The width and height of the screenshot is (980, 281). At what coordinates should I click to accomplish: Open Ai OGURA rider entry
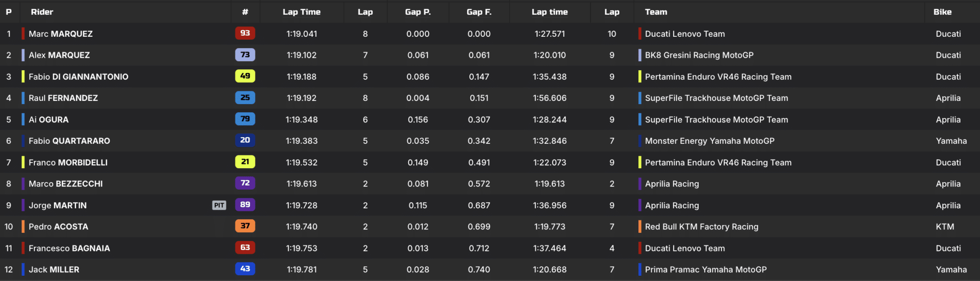(48, 119)
